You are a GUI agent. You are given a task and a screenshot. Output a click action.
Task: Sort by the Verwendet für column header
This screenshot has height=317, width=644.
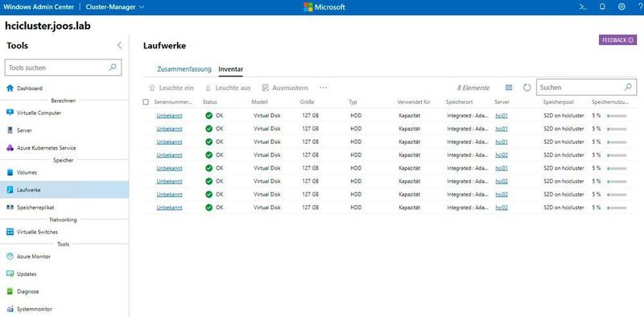click(x=414, y=102)
